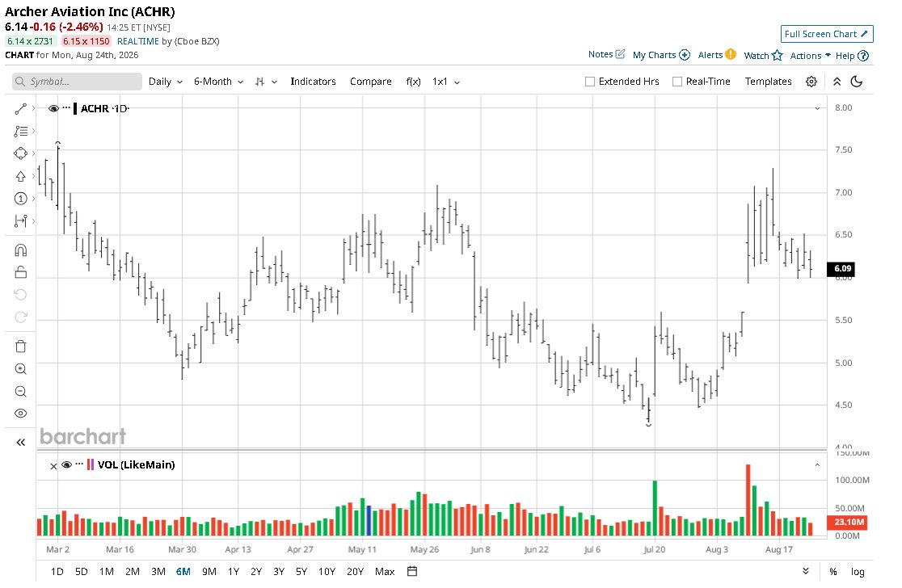The image size is (902, 588).
Task: Collapse the main price pane chevron
Action: click(817, 108)
